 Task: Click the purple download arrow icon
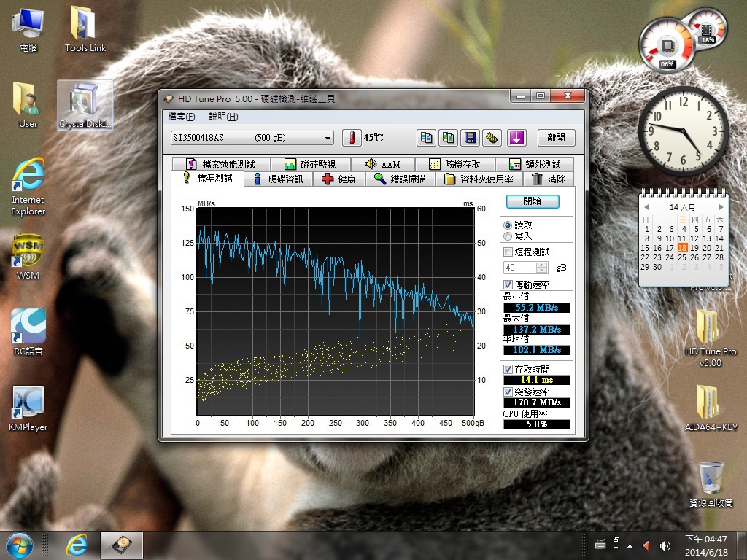click(x=516, y=138)
